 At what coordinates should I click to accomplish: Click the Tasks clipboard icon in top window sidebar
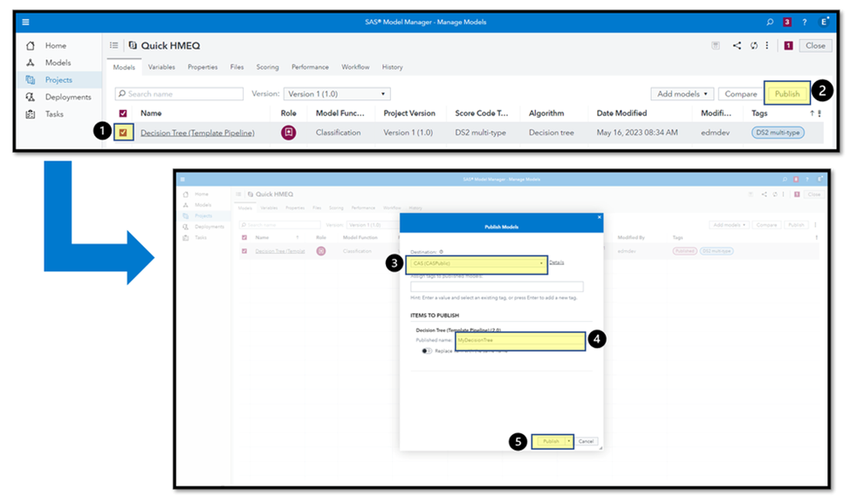(31, 114)
